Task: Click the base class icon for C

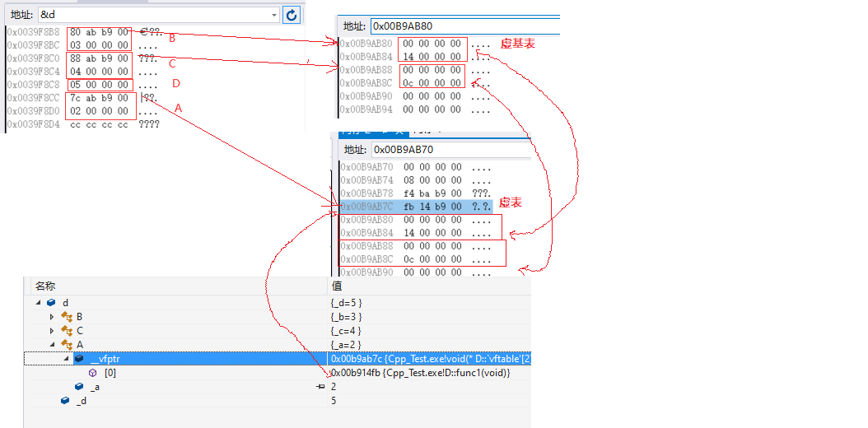Action: (x=67, y=331)
